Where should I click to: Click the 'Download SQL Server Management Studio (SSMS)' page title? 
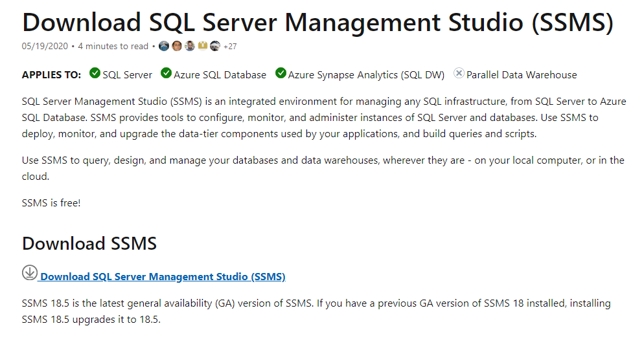tap(318, 22)
